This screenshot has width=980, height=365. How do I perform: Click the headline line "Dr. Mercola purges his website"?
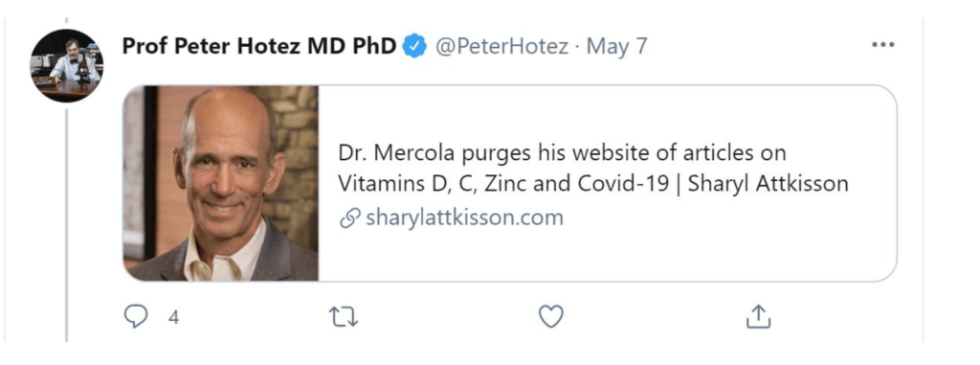tap(494, 153)
